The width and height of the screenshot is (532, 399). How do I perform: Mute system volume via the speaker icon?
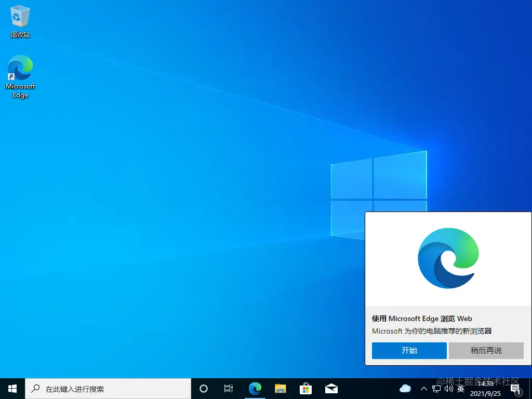point(449,388)
